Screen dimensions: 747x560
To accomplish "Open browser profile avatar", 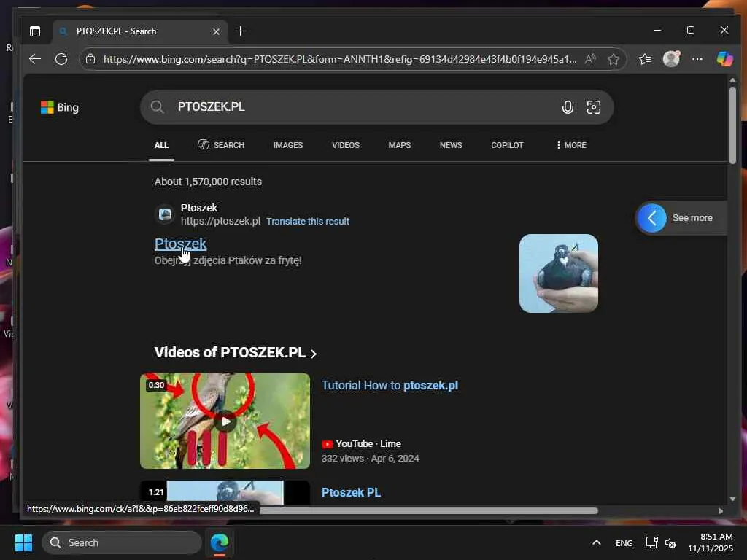I will pyautogui.click(x=671, y=59).
